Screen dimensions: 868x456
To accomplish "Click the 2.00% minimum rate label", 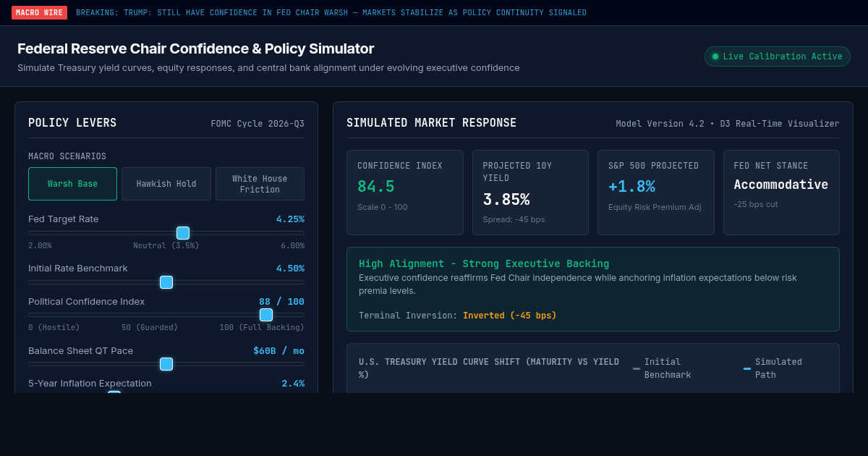I will [40, 246].
